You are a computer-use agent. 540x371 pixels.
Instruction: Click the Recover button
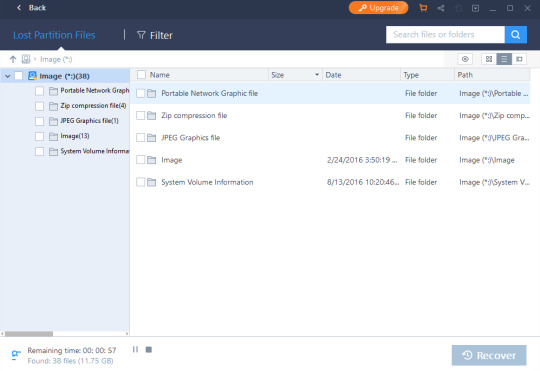(489, 355)
